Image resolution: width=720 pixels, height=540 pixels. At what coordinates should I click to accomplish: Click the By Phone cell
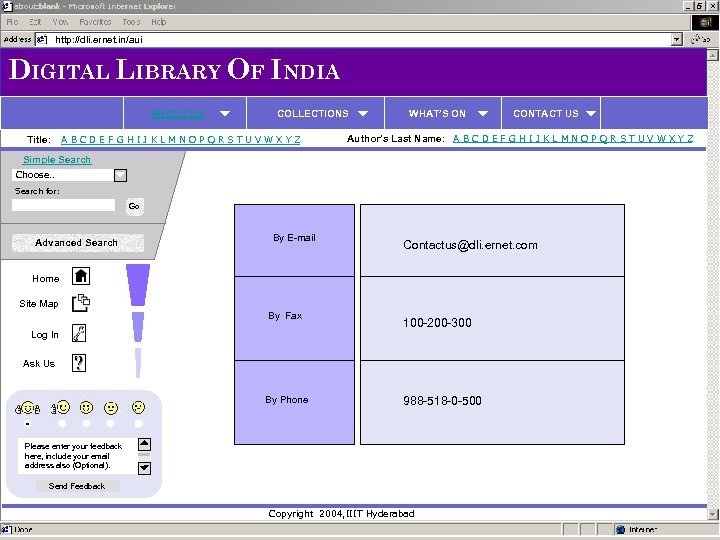tap(294, 403)
